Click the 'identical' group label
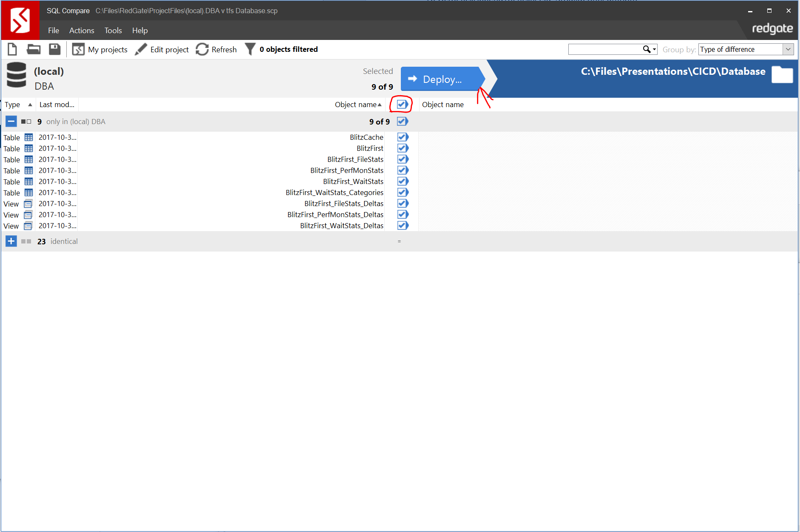The height and width of the screenshot is (532, 800). [64, 241]
